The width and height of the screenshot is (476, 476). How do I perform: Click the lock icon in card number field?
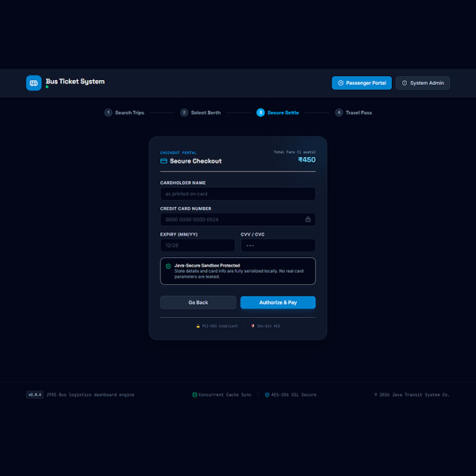pos(308,219)
